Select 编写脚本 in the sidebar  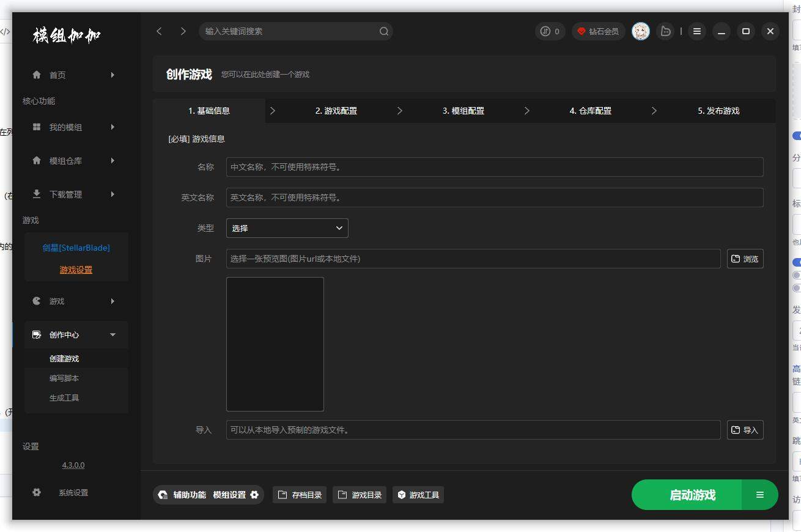(64, 378)
